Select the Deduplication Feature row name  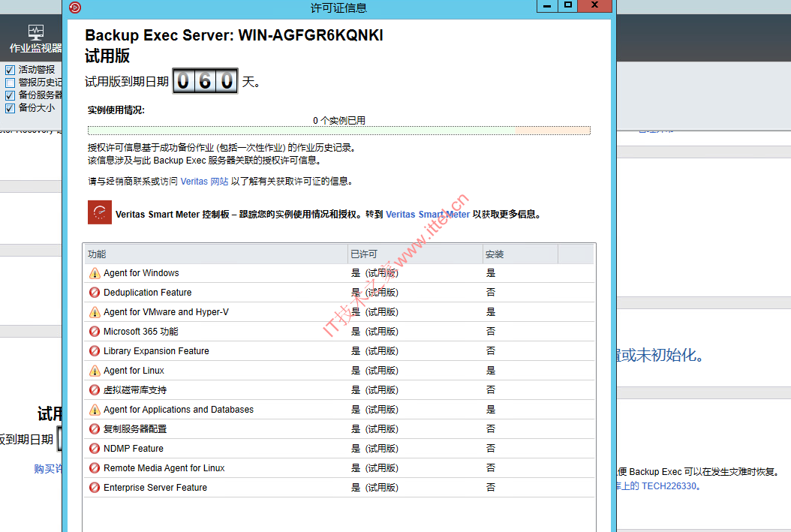pyautogui.click(x=147, y=293)
